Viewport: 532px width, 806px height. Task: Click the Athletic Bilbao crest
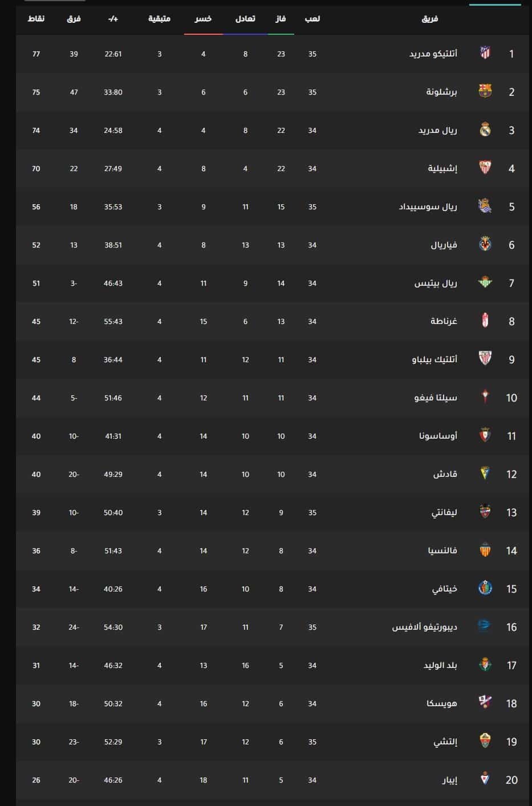click(485, 359)
